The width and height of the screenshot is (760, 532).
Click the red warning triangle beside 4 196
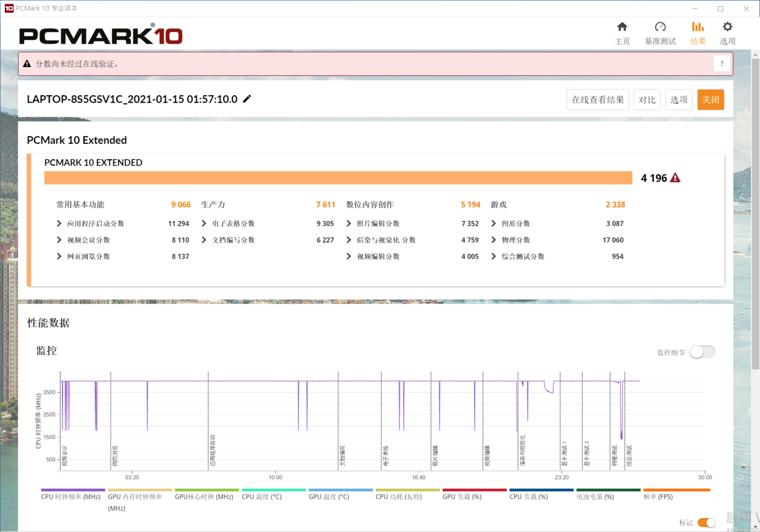click(675, 178)
